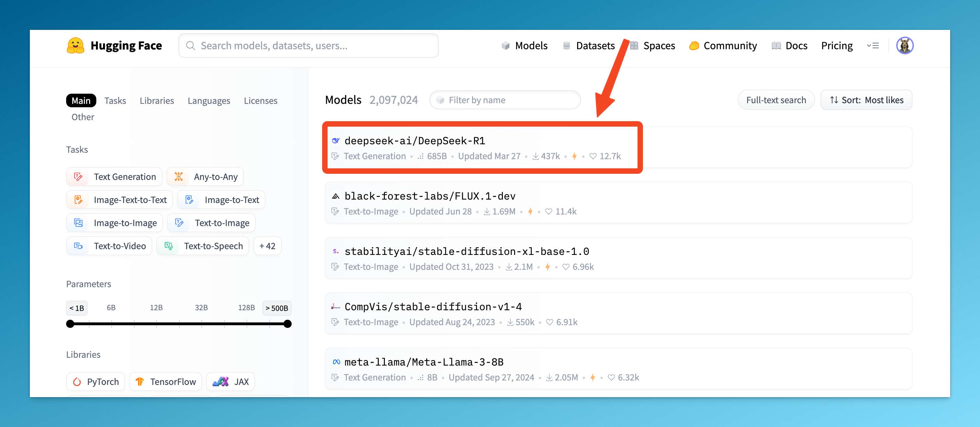Click the 12B parameter tick label
Screen dimensions: 980x427
pyautogui.click(x=156, y=308)
